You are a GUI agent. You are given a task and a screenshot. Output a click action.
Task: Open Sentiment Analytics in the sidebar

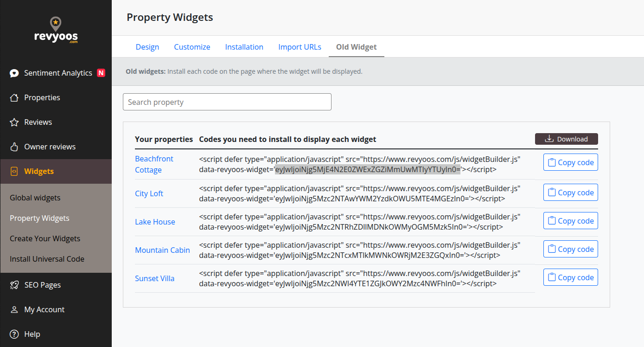[56, 73]
